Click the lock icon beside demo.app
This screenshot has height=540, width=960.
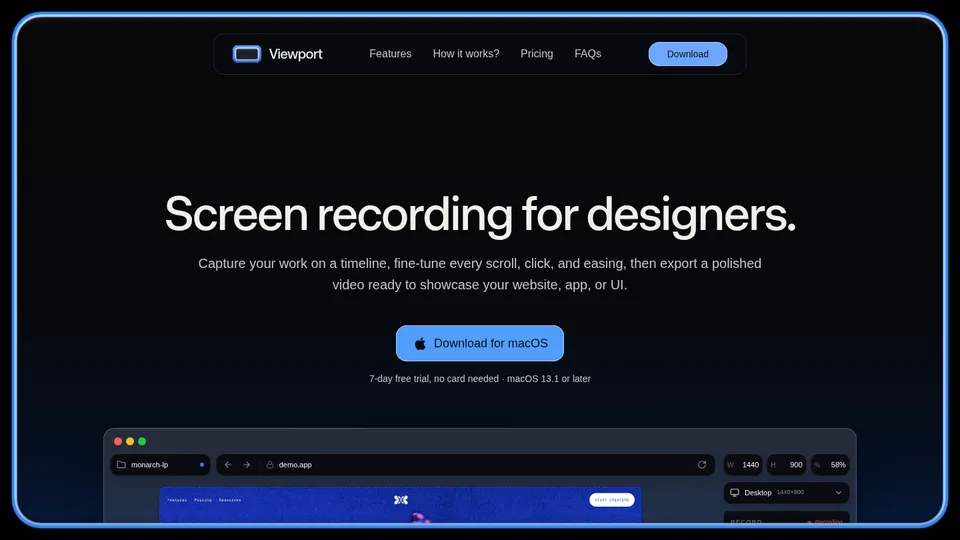point(269,465)
